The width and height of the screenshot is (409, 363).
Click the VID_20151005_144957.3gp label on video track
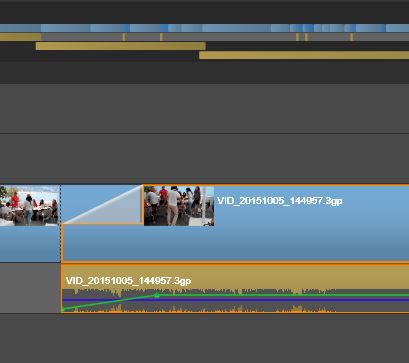coord(279,201)
